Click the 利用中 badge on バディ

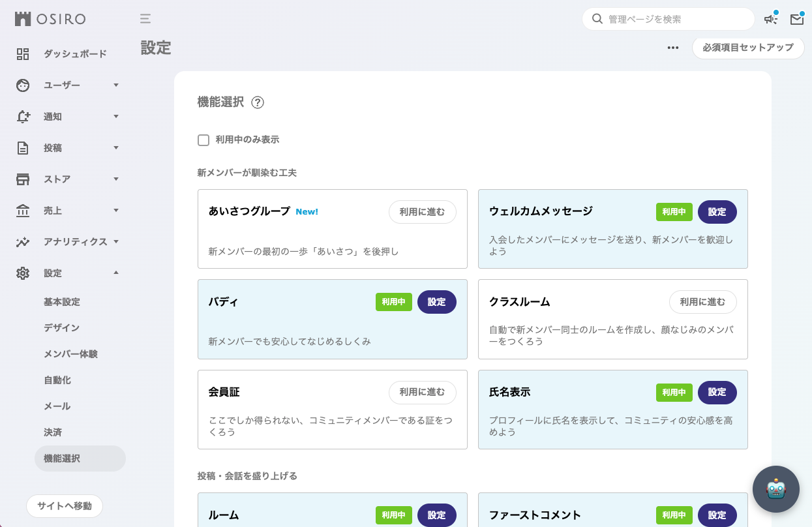click(394, 302)
